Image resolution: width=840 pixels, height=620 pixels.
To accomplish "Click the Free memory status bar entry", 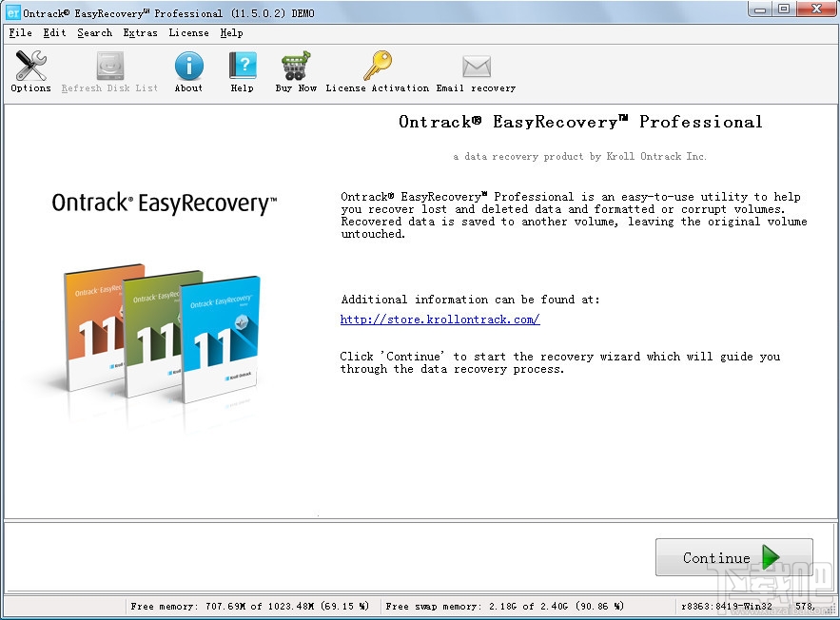I will coord(249,606).
